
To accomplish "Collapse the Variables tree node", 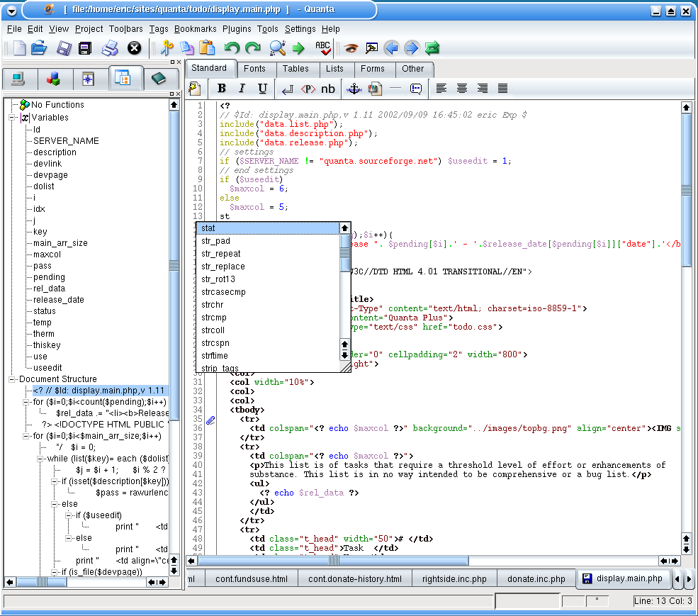I will [13, 118].
